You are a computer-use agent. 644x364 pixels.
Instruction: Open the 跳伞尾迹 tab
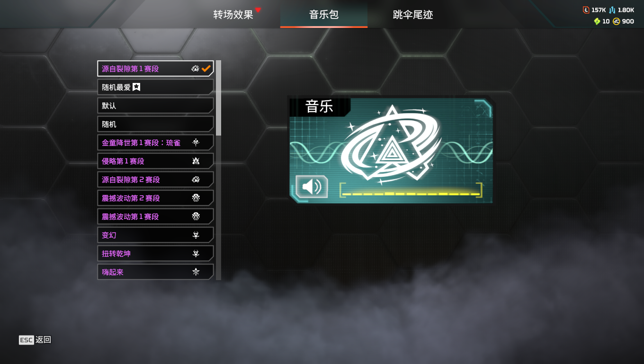[x=413, y=14]
